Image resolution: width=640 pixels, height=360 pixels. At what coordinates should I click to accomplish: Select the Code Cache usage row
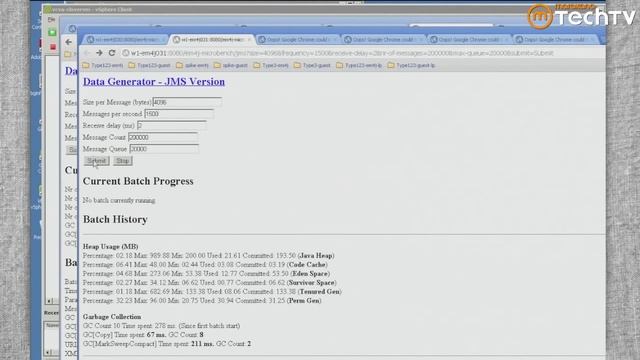(x=205, y=264)
